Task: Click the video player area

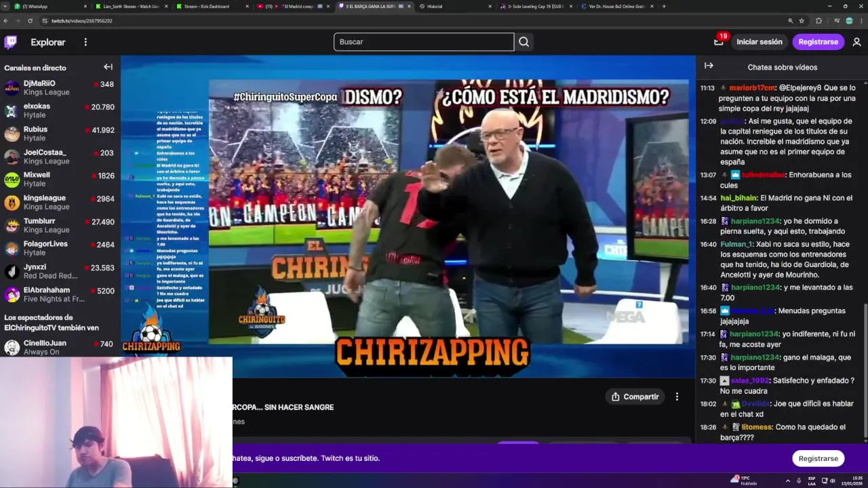Action: [408, 216]
